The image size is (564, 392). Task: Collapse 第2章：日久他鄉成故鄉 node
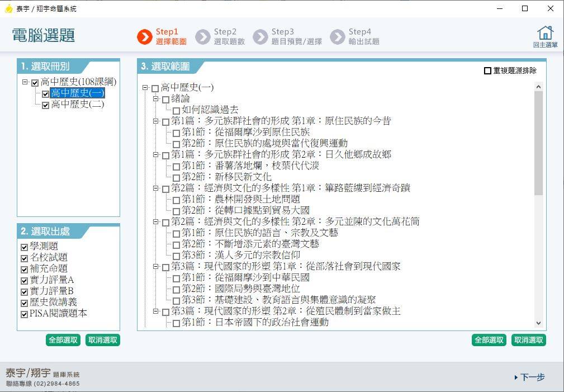pos(155,154)
